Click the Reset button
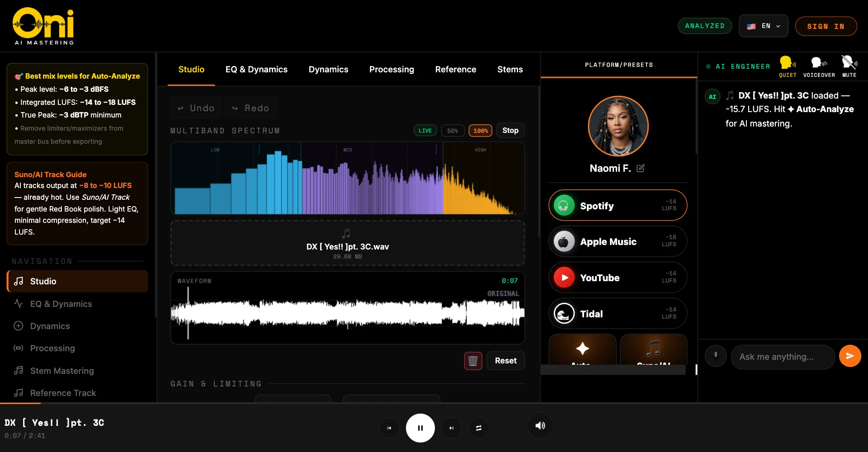The image size is (868, 452). [505, 361]
